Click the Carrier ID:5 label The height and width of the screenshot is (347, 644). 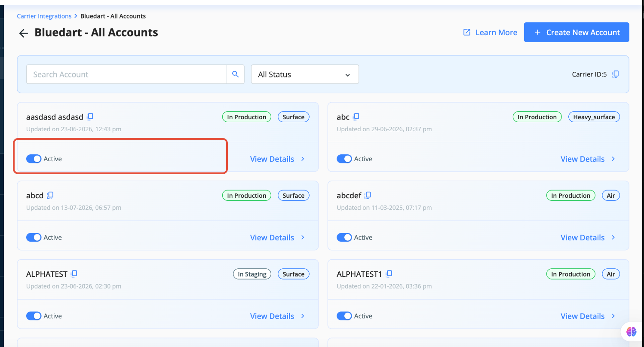point(589,74)
